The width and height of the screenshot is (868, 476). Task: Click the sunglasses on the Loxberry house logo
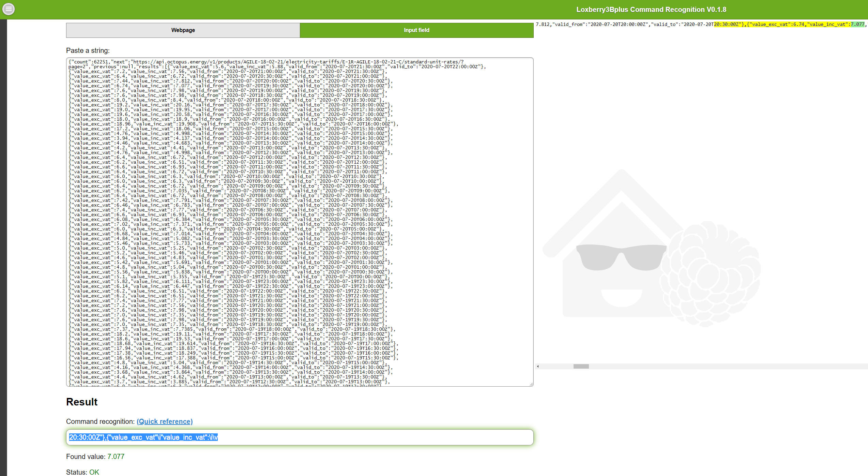pos(621,257)
